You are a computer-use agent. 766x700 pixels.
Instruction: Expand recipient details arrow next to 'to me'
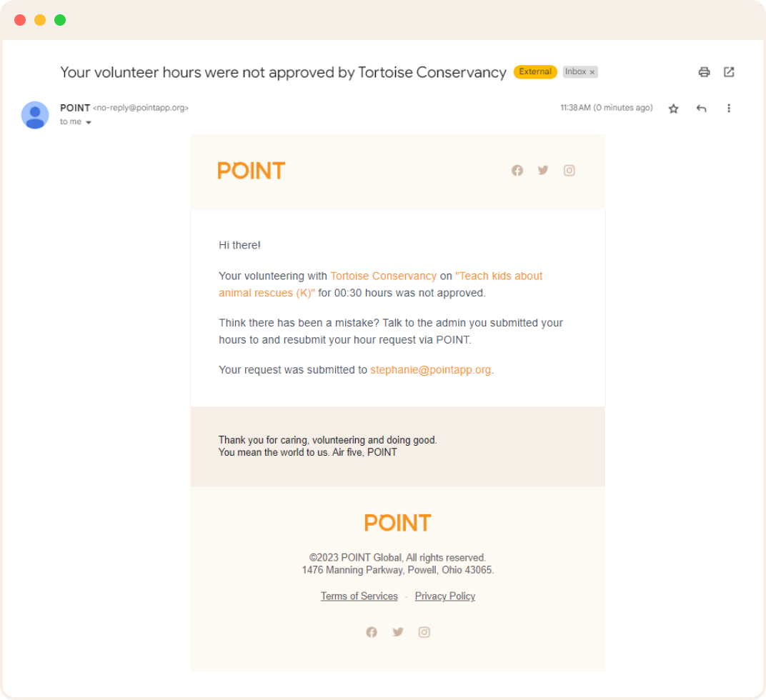click(x=89, y=123)
